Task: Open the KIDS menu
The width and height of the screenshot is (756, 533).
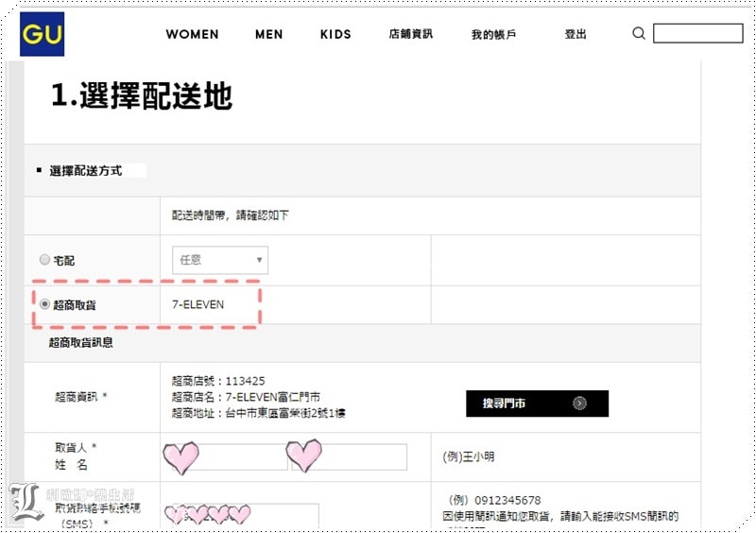Action: click(x=335, y=34)
